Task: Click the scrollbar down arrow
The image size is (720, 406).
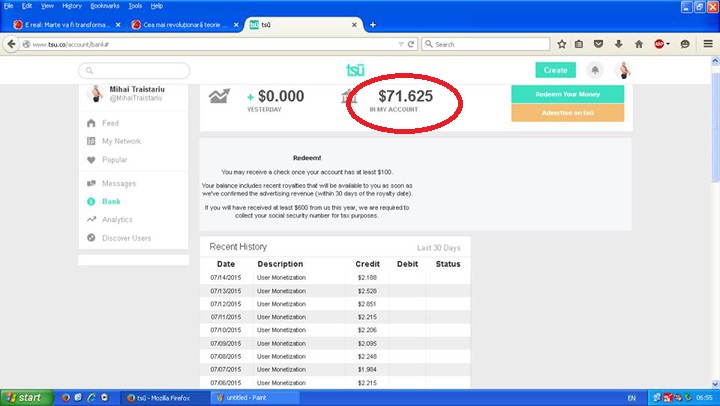Action: click(715, 384)
